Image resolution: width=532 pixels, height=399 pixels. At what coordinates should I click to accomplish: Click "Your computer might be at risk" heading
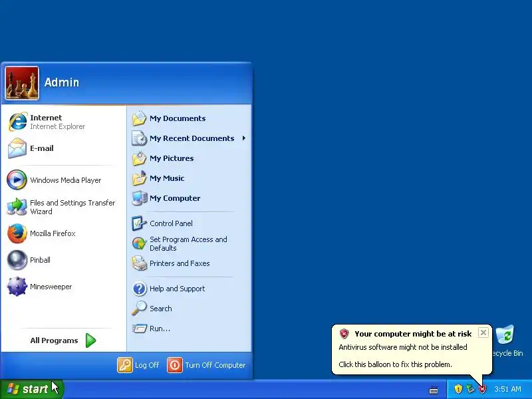click(x=413, y=334)
